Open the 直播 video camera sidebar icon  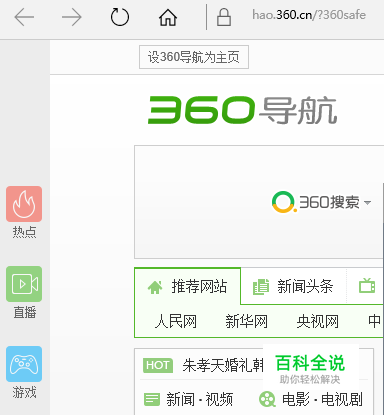point(24,284)
